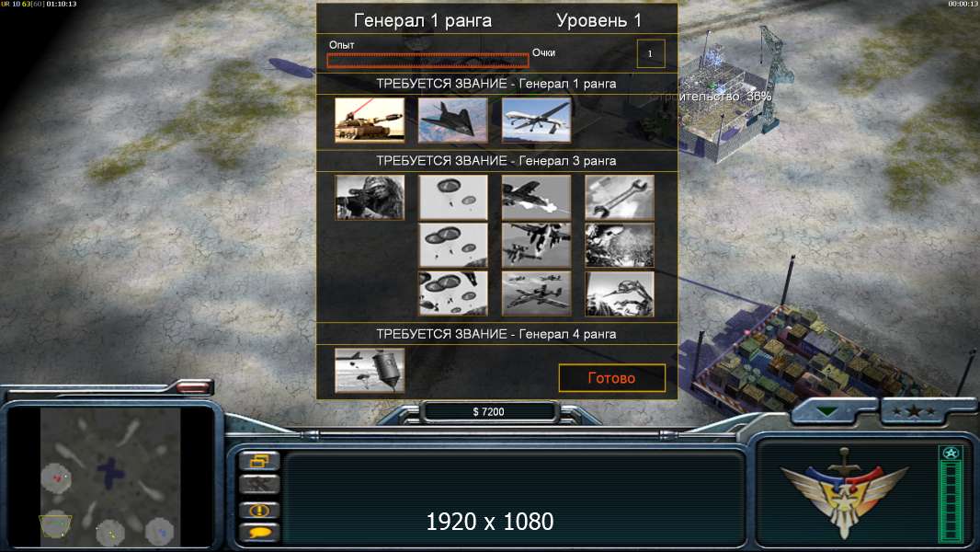Select single A-10 strike ability

[536, 198]
